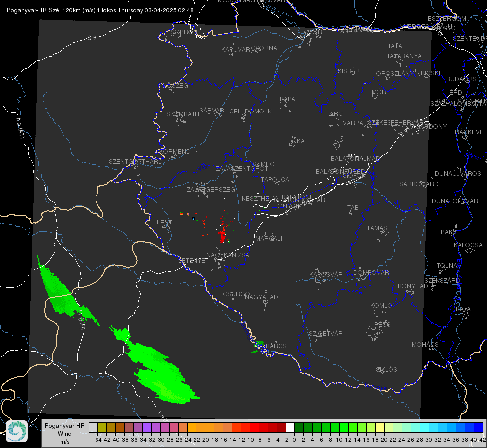Image resolution: width=487 pixels, height=448 pixels.
Task: Click the CELLDÖMÖLK city label
Action: (250, 112)
